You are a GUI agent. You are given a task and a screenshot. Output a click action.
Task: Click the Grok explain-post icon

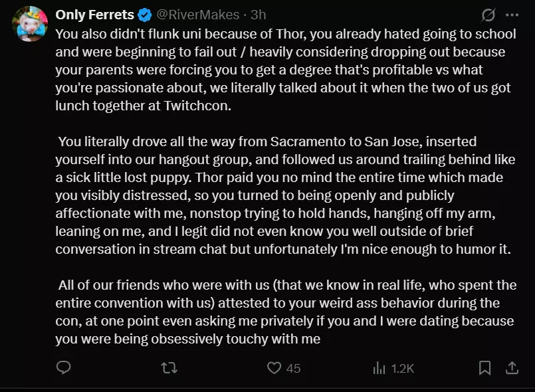[488, 15]
